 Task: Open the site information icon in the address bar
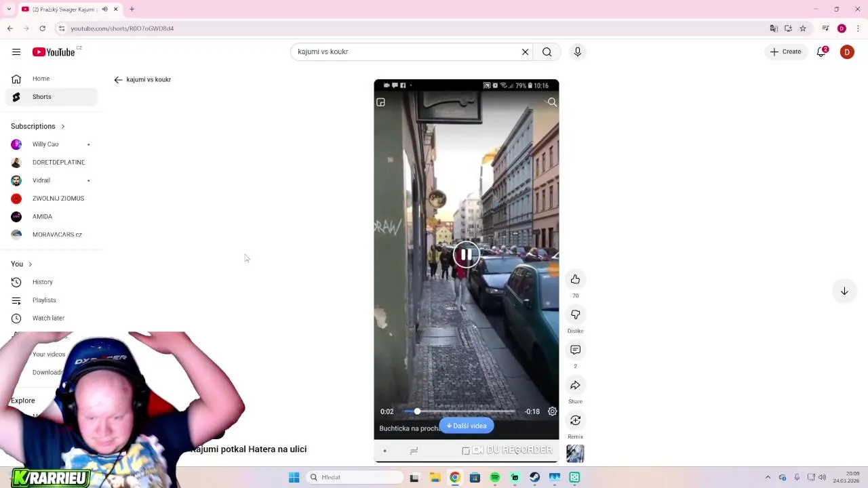point(62,28)
